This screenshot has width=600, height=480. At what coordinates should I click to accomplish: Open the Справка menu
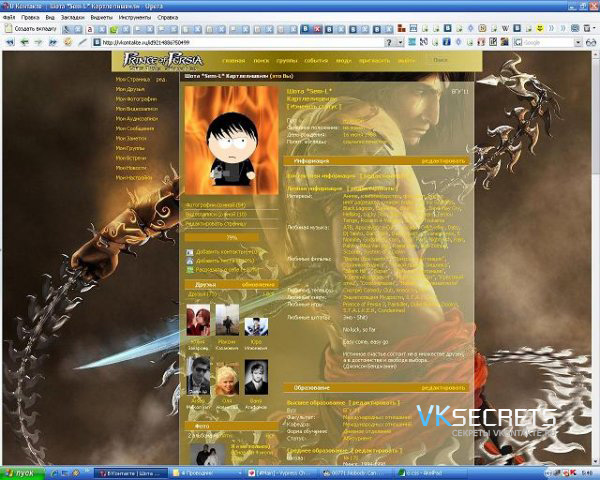[168, 18]
